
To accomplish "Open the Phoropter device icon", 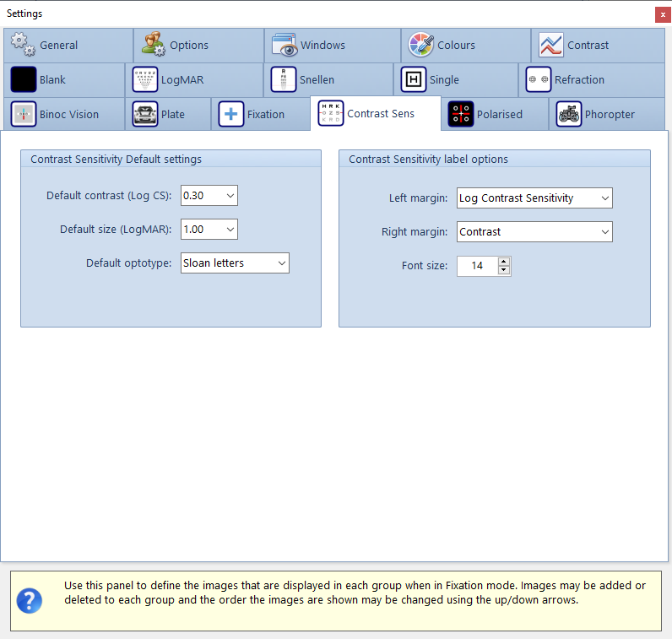I will [x=570, y=114].
